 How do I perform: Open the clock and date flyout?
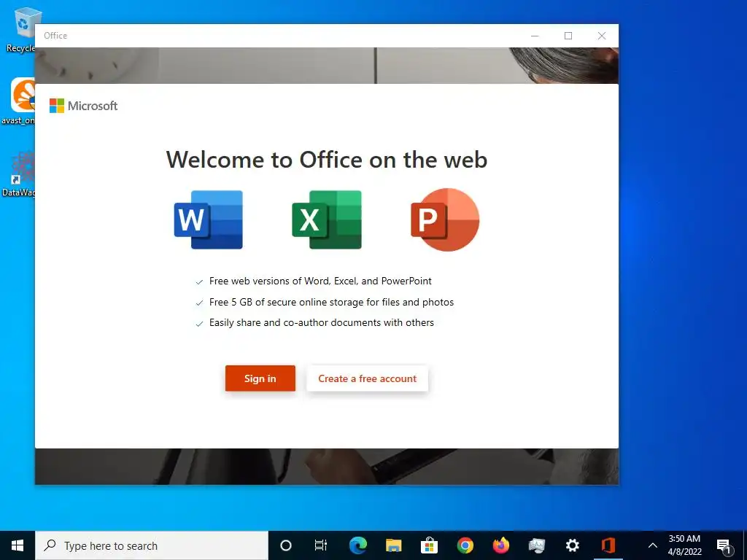[684, 545]
